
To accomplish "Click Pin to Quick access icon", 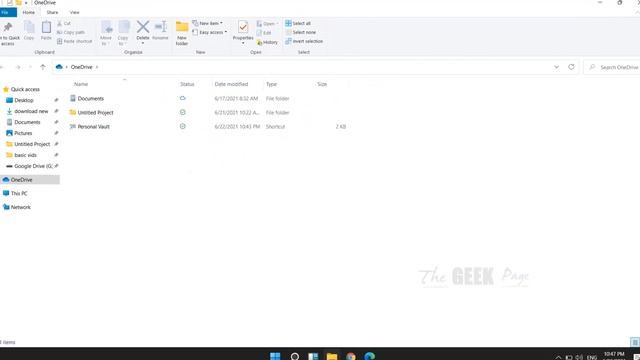I will pyautogui.click(x=8, y=27).
